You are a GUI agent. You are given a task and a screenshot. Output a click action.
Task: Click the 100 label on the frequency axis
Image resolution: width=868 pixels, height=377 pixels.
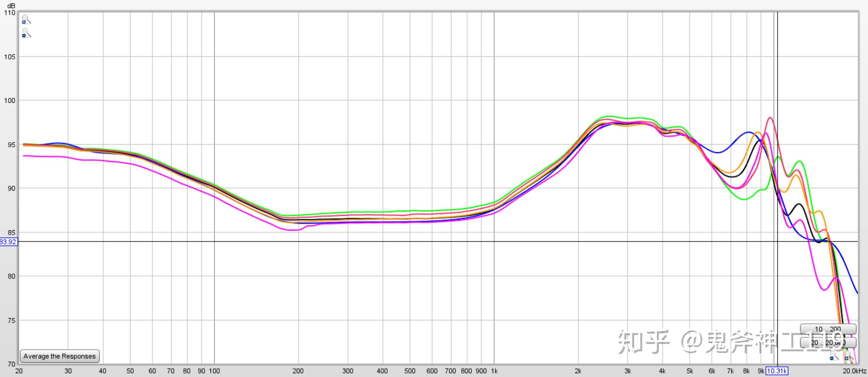[x=214, y=371]
